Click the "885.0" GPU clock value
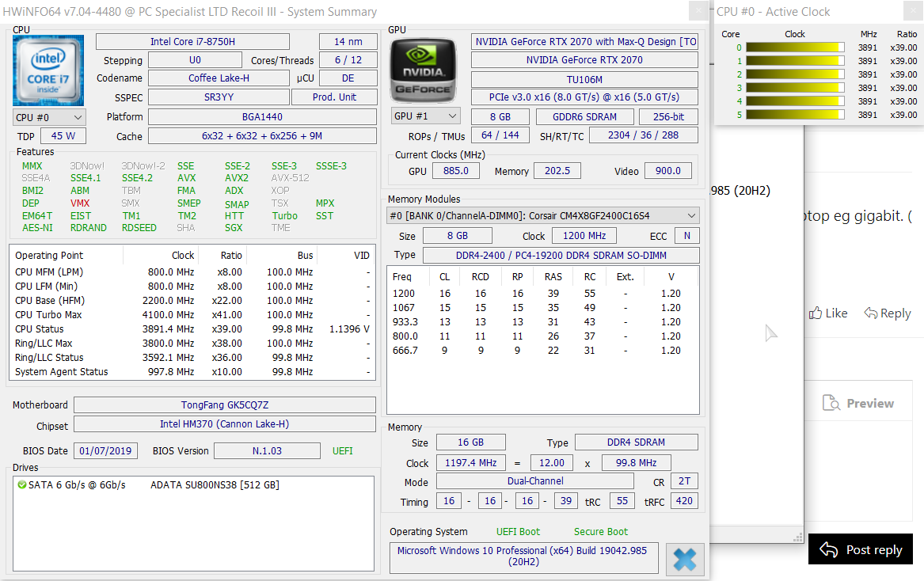The width and height of the screenshot is (924, 581). [x=456, y=170]
